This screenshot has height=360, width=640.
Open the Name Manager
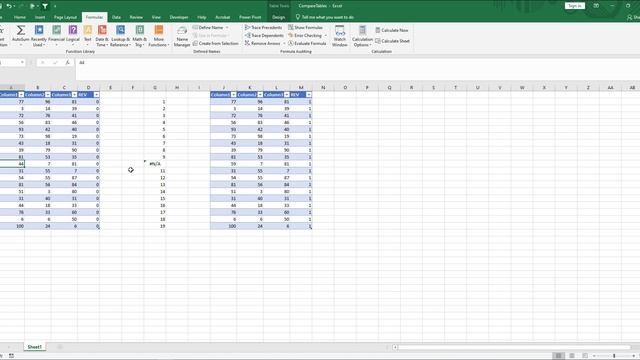coord(182,36)
